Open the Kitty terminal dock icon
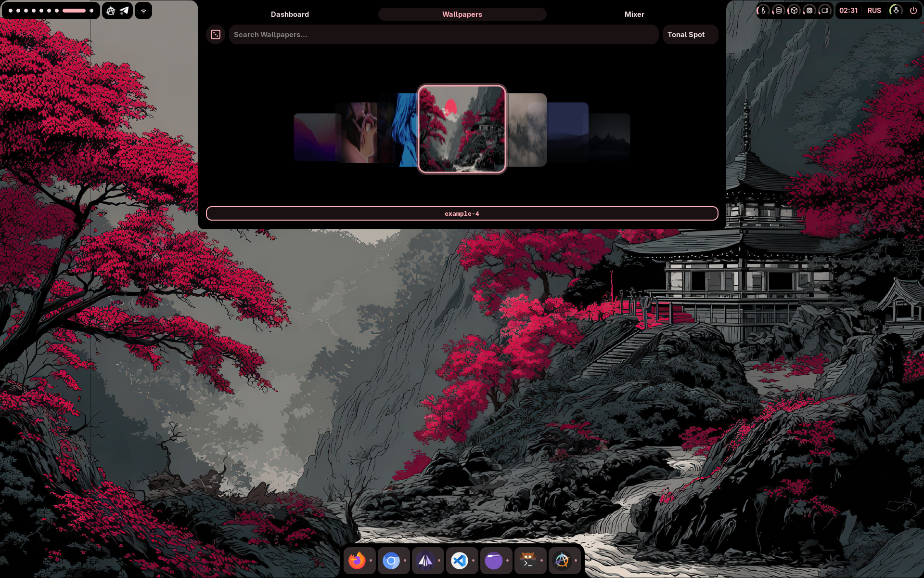 click(x=527, y=560)
